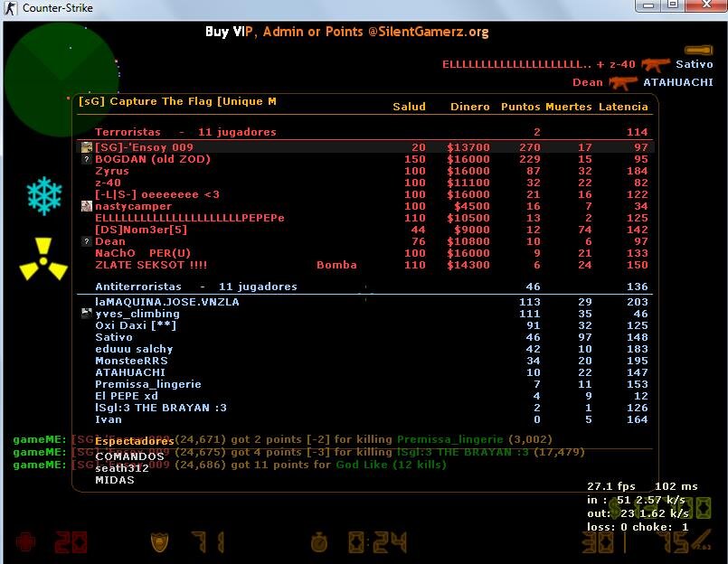This screenshot has width=728, height=564.
Task: Select player Dean in the scoreboard list
Action: (110, 241)
